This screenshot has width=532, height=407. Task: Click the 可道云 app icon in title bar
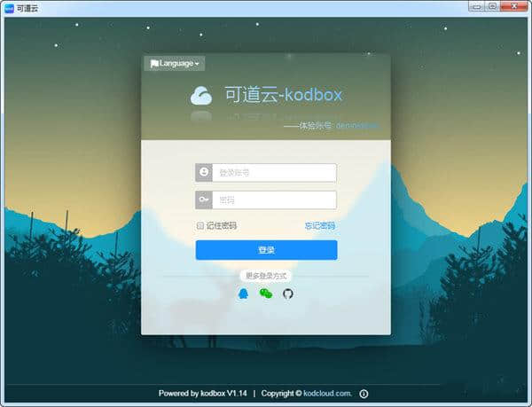pos(9,8)
